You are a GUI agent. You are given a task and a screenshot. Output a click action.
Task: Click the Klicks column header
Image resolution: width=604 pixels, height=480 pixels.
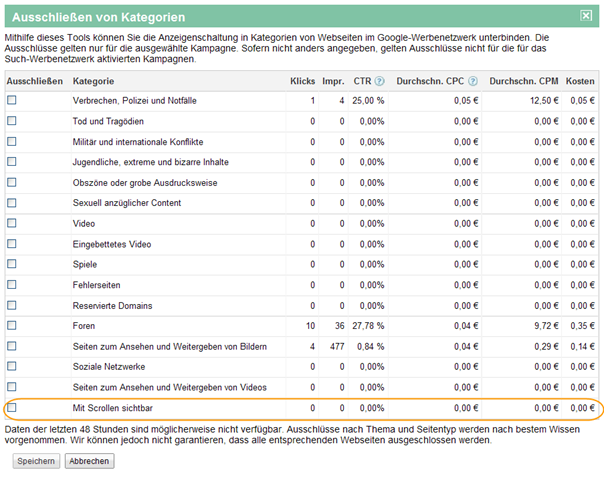tap(302, 80)
